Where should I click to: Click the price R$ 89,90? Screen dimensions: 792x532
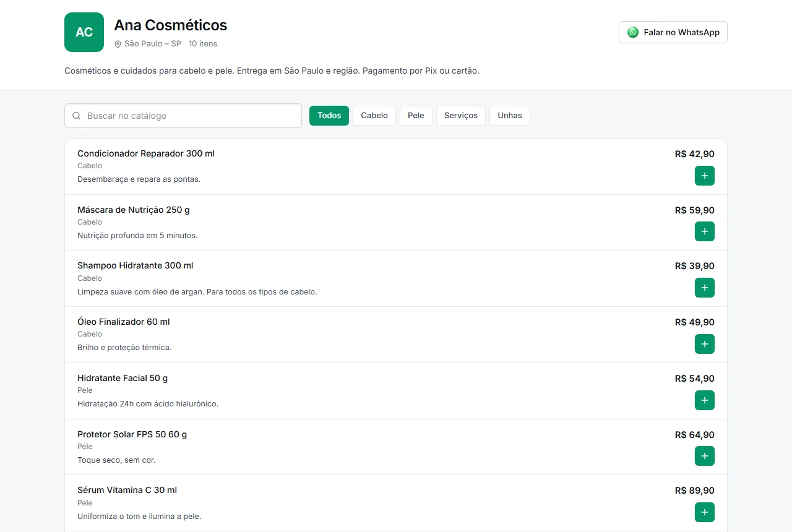pyautogui.click(x=695, y=491)
